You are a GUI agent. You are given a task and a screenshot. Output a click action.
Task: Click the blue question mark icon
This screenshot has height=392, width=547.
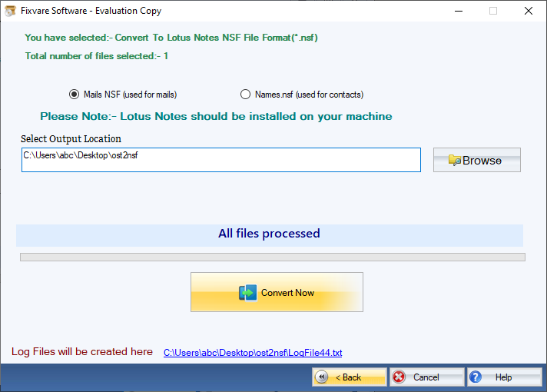click(x=476, y=377)
